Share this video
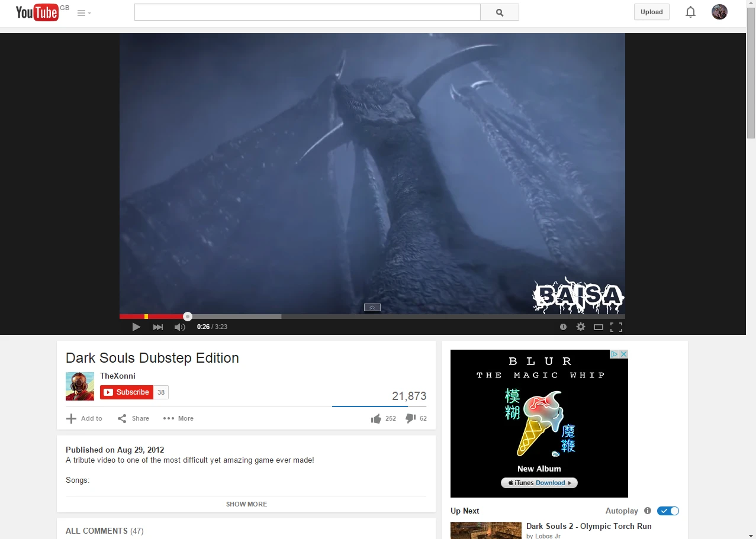The image size is (756, 539). (x=133, y=418)
